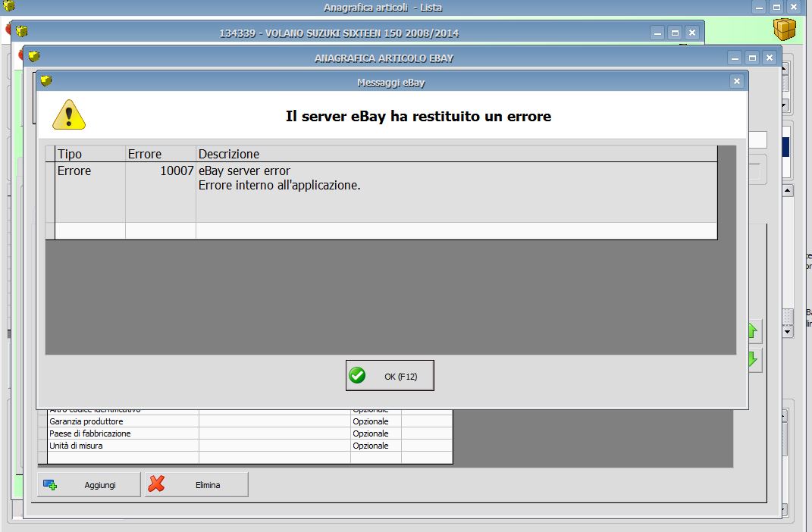The image size is (812, 532).
Task: Click the OK (F12) button
Action: click(x=390, y=376)
